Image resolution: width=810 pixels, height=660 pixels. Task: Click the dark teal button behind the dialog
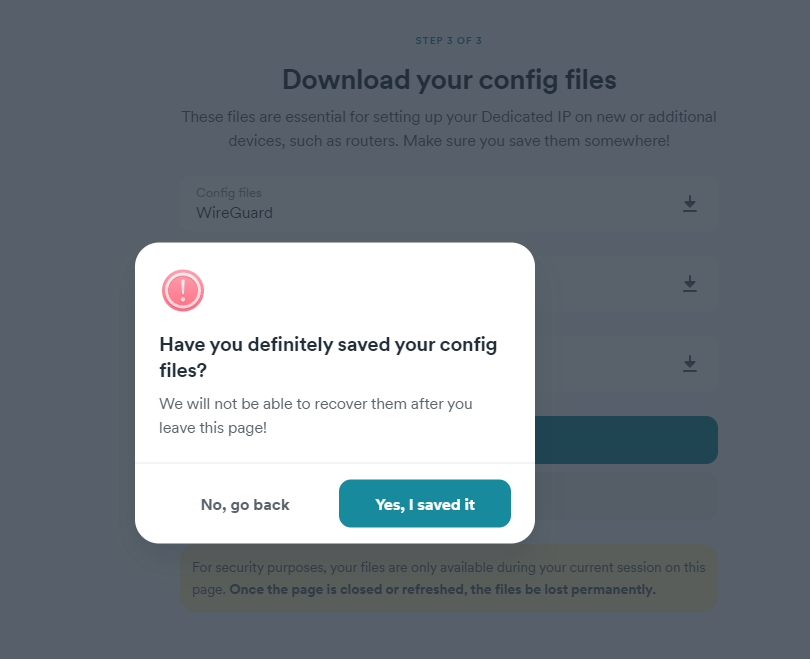tap(626, 440)
